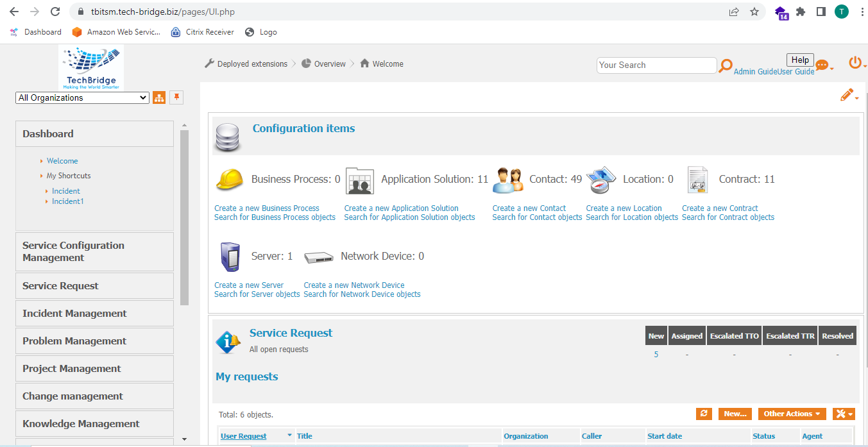Click the Contract document icon

(x=697, y=180)
